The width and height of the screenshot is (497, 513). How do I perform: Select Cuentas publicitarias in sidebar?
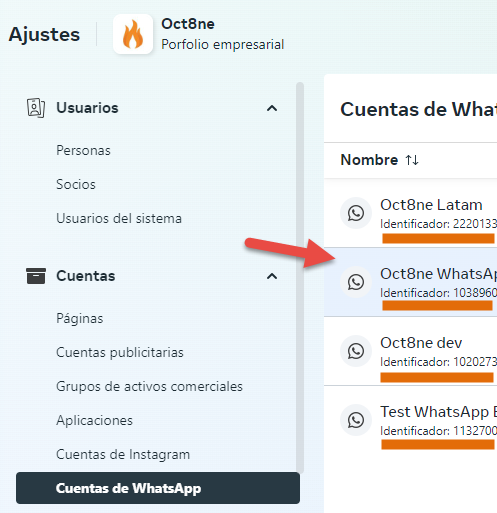pyautogui.click(x=120, y=353)
